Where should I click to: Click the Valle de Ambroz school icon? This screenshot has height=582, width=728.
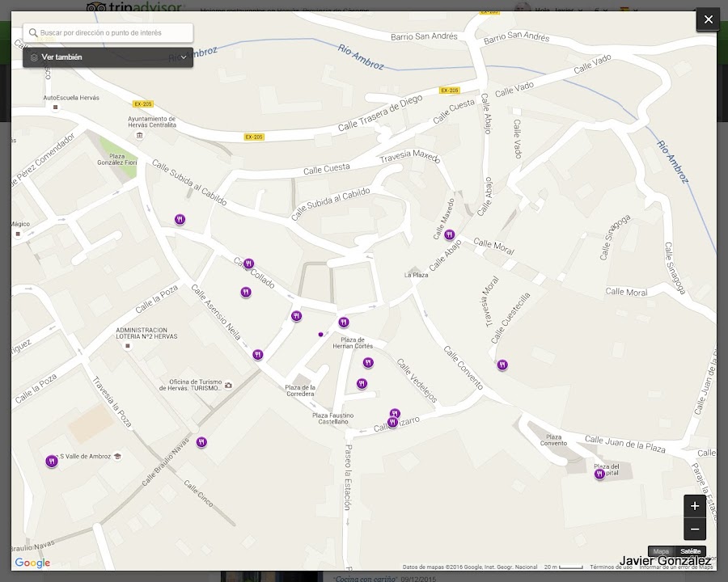click(x=117, y=456)
